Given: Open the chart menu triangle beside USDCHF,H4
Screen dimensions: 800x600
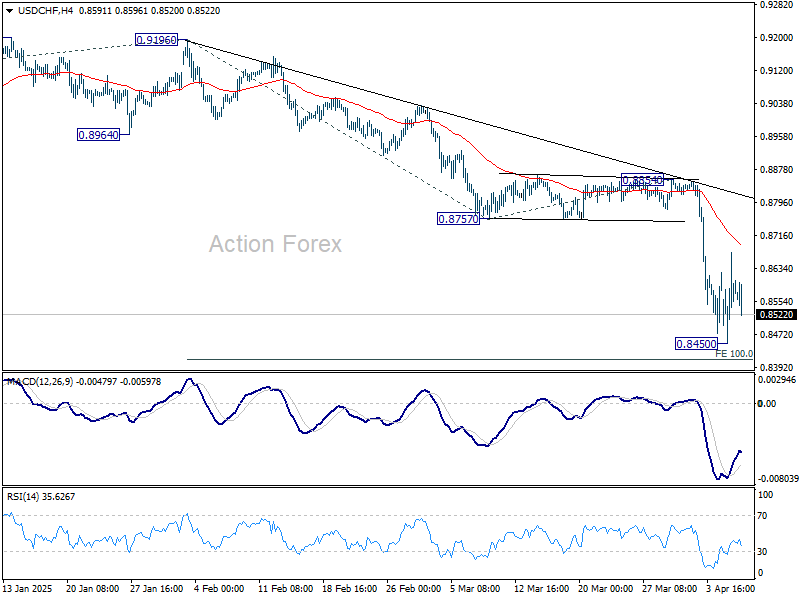Looking at the screenshot, I should point(9,11).
